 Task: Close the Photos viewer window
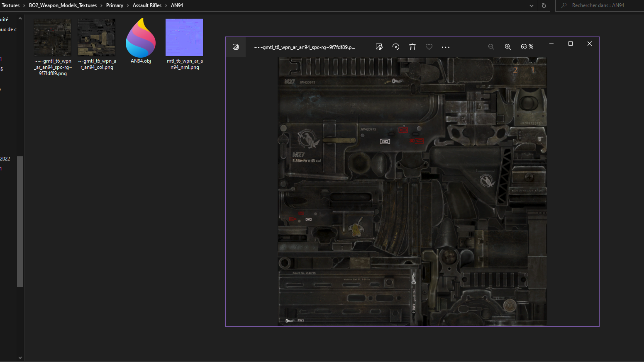click(x=590, y=44)
